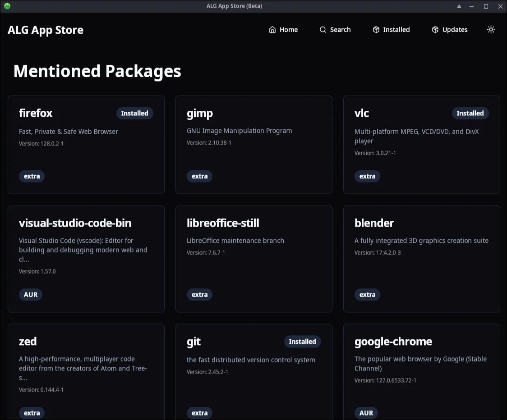Open the google-chrome package title
This screenshot has height=420, width=507.
(393, 342)
